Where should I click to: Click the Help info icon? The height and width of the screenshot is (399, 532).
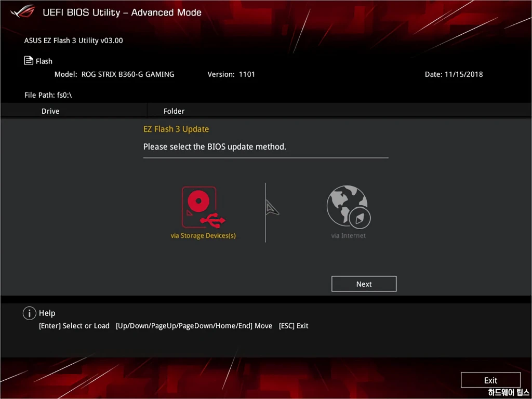point(29,313)
